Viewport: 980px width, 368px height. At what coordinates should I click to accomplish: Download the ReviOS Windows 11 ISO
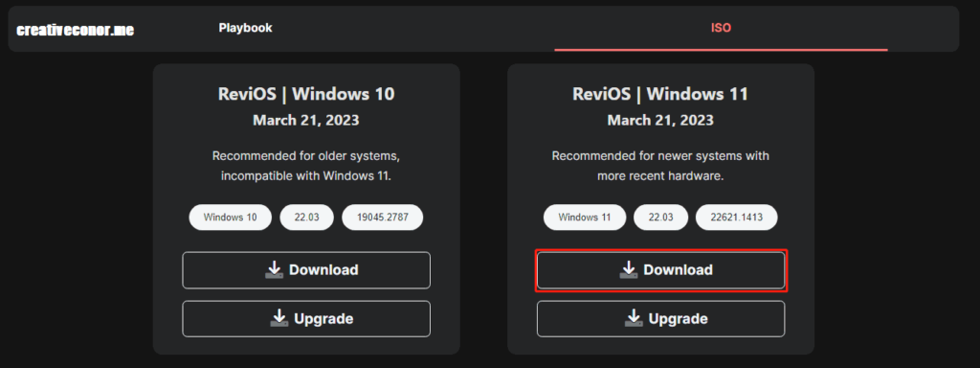tap(660, 270)
